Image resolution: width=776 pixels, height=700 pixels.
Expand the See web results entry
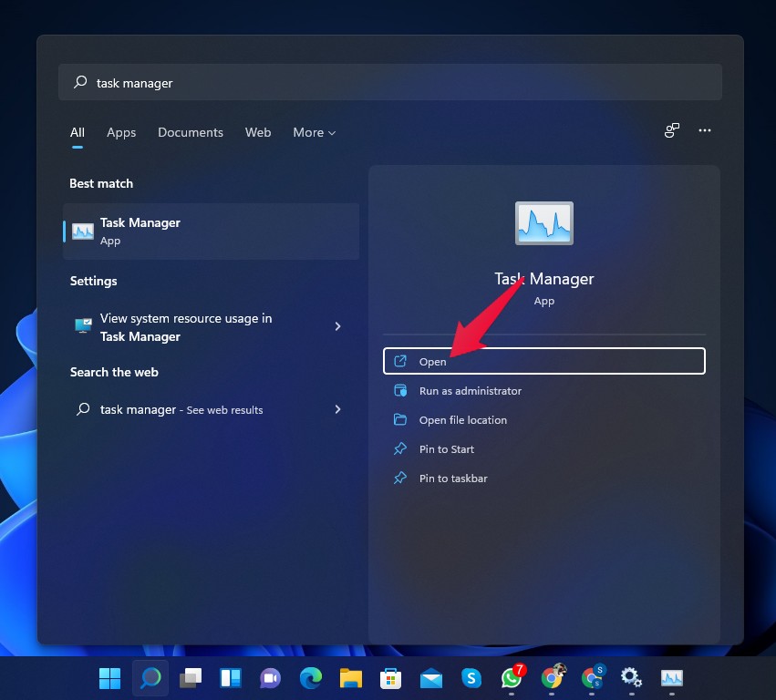pos(337,409)
